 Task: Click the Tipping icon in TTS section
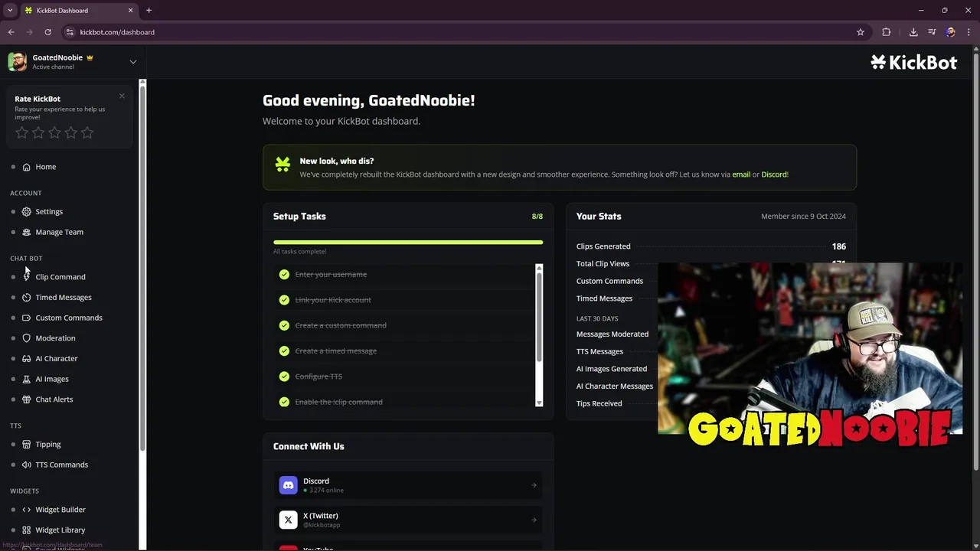[x=27, y=445]
